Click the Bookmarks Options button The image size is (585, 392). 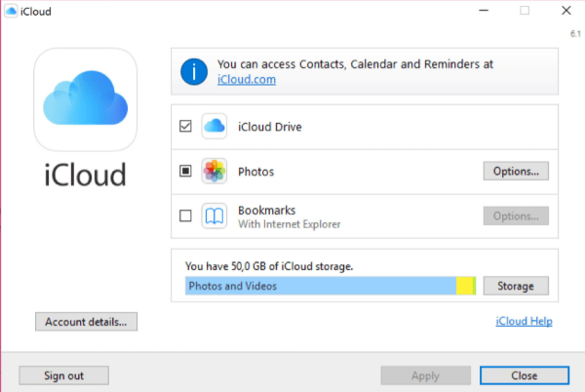pyautogui.click(x=516, y=216)
